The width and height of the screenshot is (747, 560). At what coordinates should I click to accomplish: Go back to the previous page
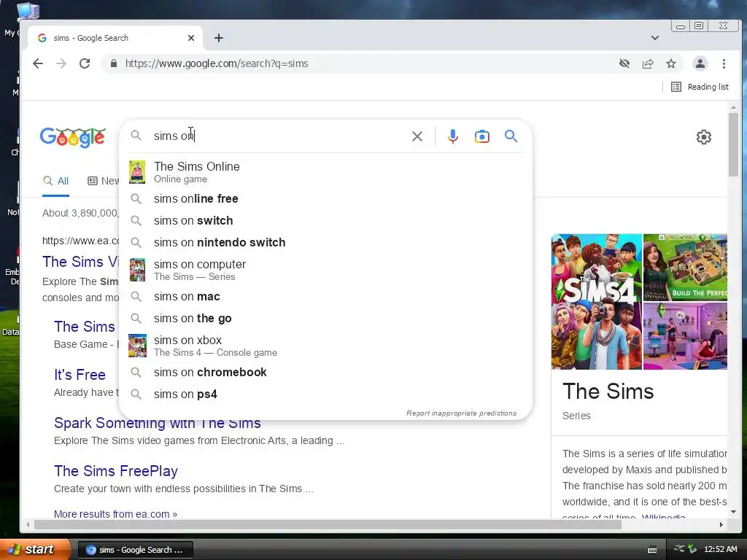[38, 63]
